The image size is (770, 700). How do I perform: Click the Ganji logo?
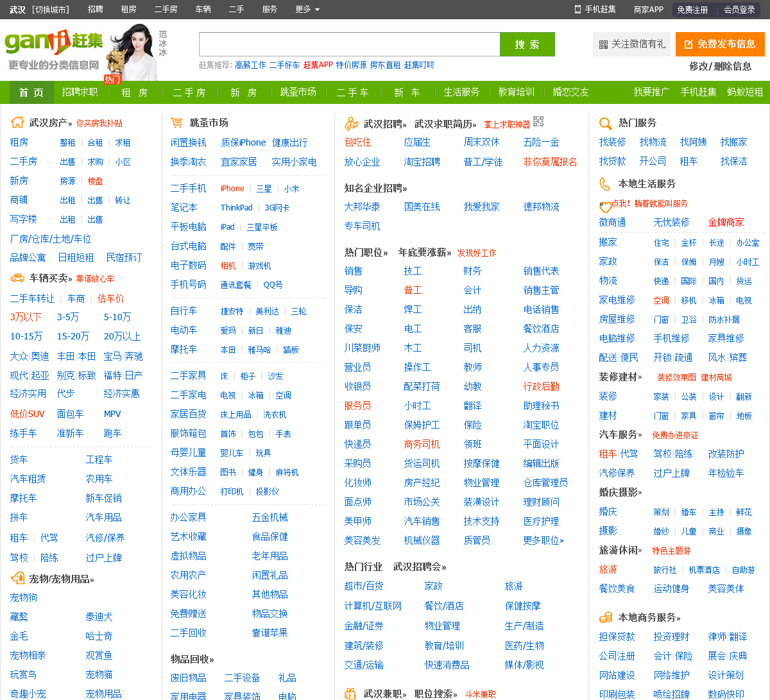(x=54, y=42)
